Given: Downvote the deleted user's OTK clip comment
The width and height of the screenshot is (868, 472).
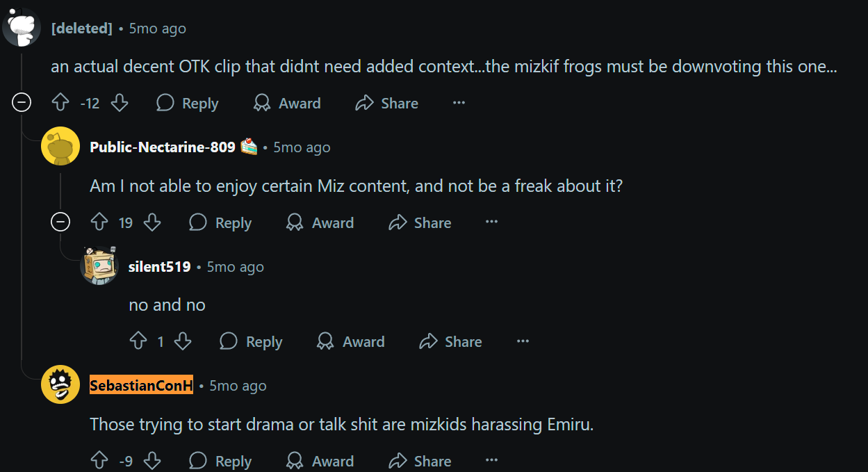Looking at the screenshot, I should coord(120,104).
